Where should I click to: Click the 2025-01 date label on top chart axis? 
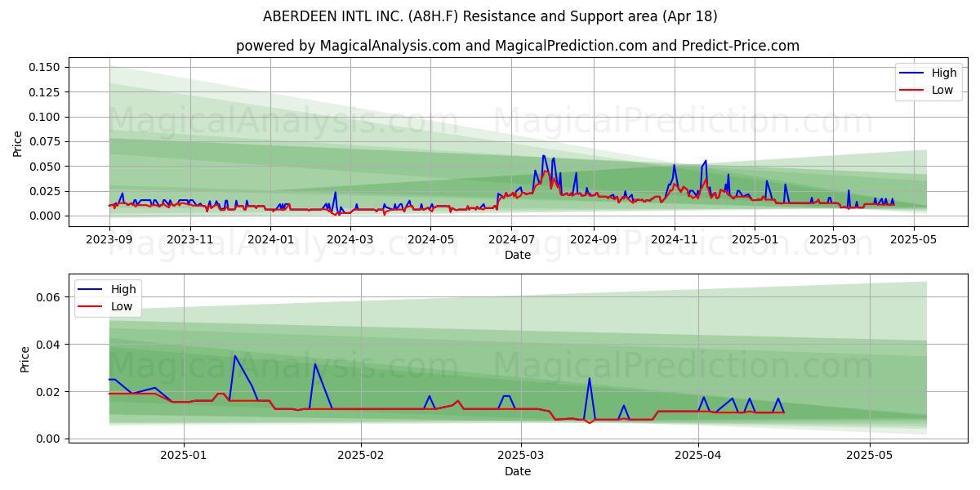click(x=755, y=238)
